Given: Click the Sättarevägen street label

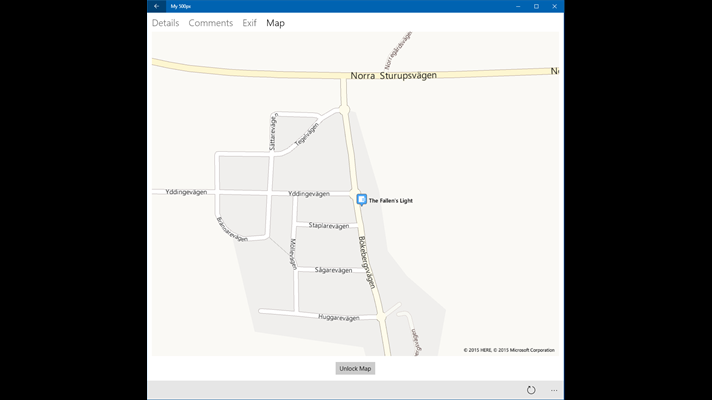Looking at the screenshot, I should tap(273, 132).
